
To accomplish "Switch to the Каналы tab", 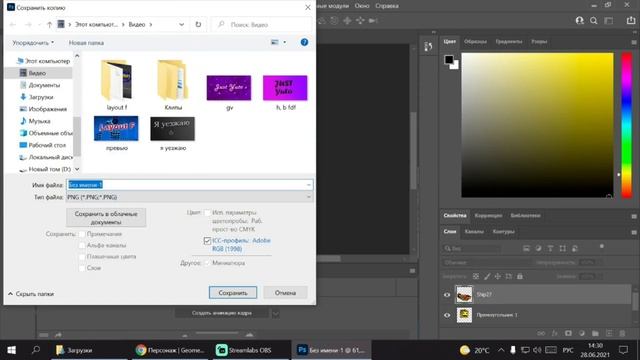I will pos(474,231).
